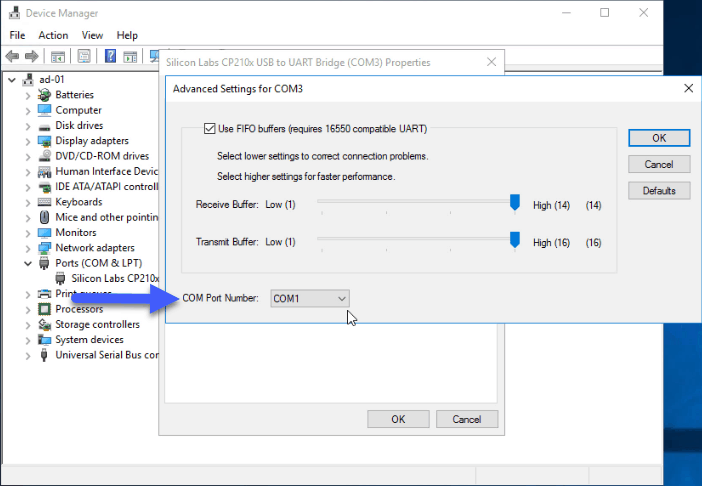
Task: Select the Keyboards category icon
Action: tap(44, 202)
